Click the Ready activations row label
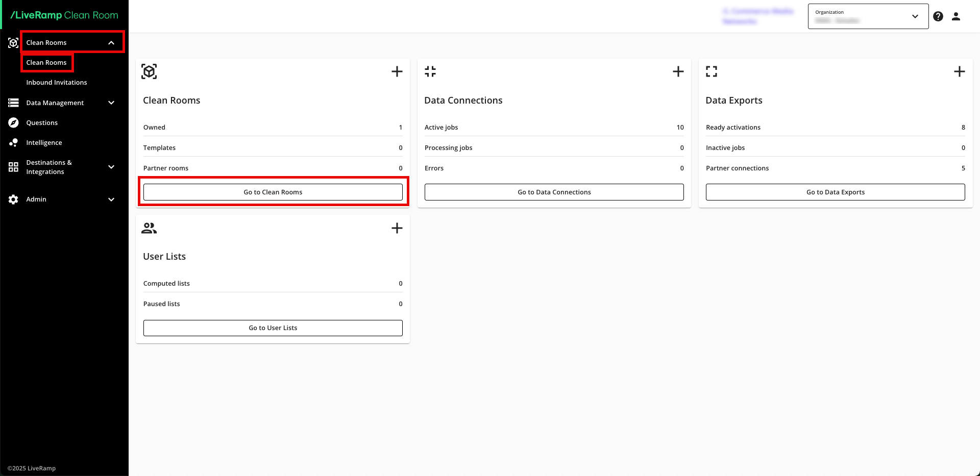The height and width of the screenshot is (476, 980). click(x=733, y=128)
